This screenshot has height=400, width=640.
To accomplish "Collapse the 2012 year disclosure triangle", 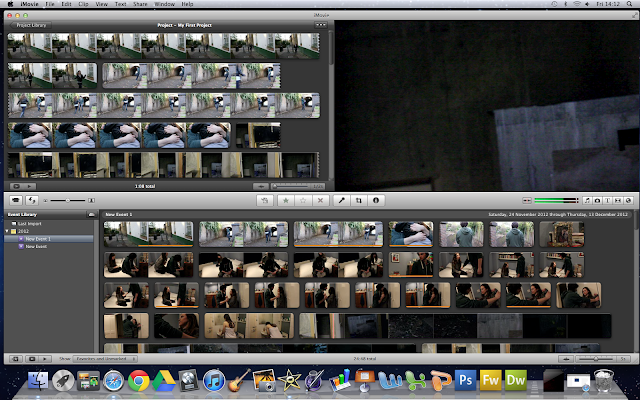I will click(x=7, y=231).
